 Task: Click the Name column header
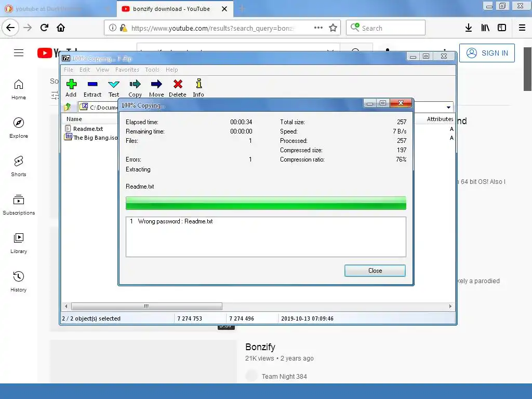pyautogui.click(x=74, y=119)
